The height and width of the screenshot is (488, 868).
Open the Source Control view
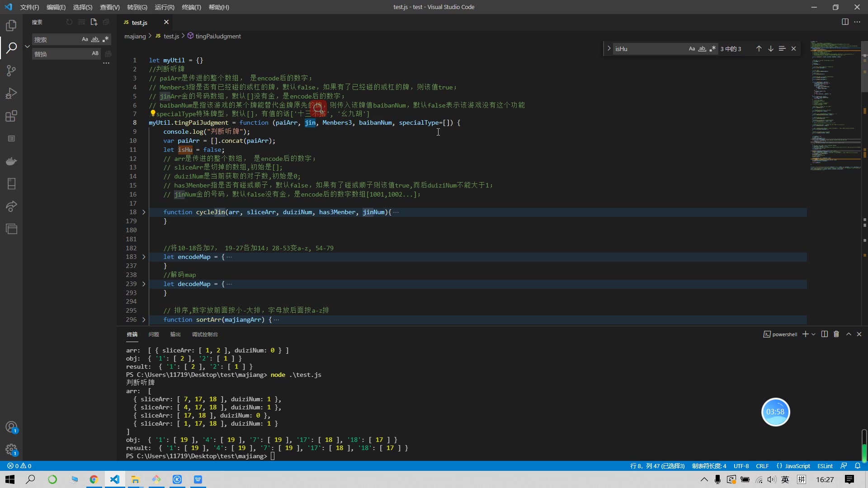coord(11,70)
